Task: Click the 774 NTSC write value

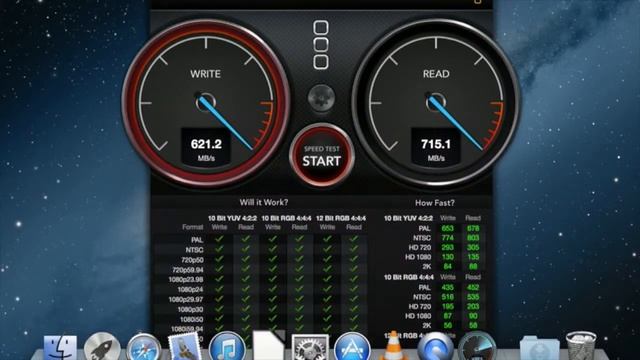Action: [447, 238]
